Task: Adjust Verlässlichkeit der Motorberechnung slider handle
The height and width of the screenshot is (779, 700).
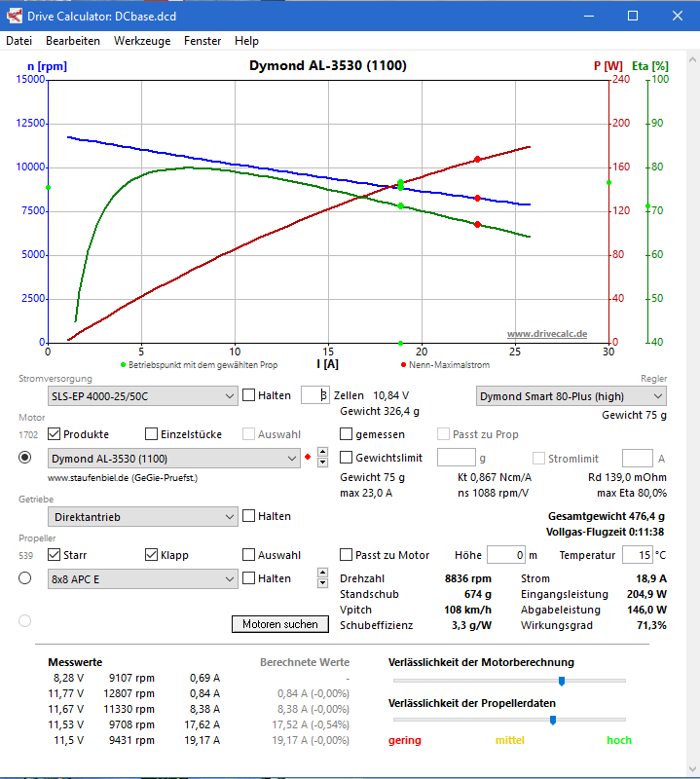Action: click(562, 681)
